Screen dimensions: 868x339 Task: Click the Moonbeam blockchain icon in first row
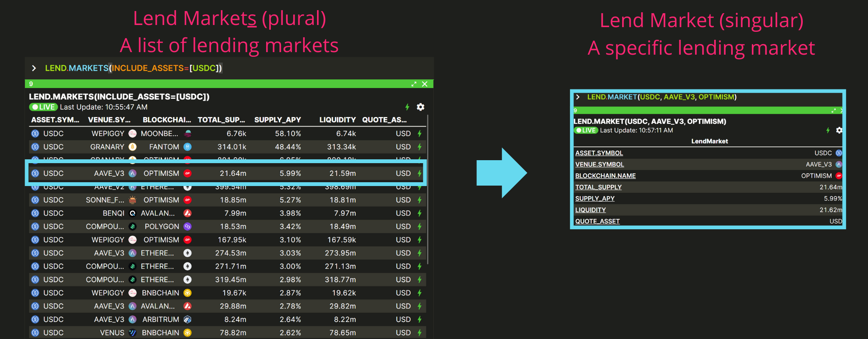(x=187, y=133)
